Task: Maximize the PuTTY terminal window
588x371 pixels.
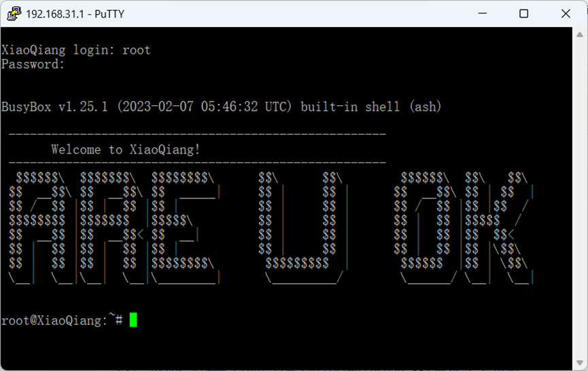Action: point(524,14)
